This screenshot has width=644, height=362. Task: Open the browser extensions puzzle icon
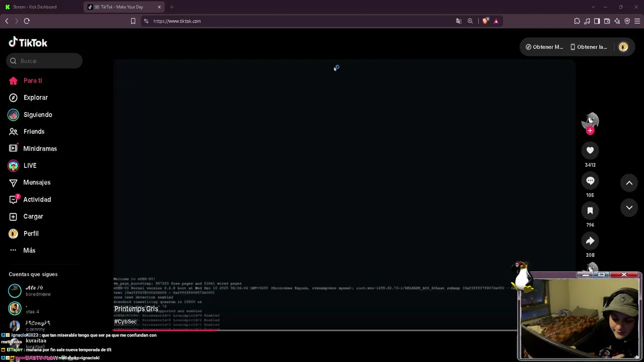click(577, 21)
